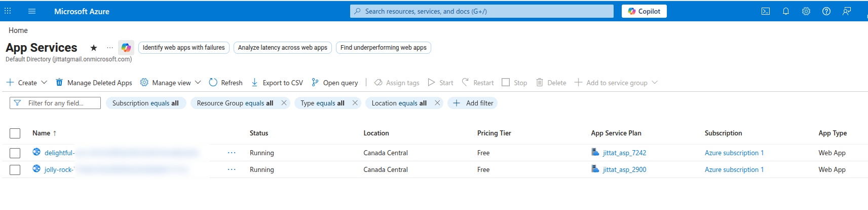Click the Manage Deleted Apps trash icon
This screenshot has height=210, width=868.
pyautogui.click(x=59, y=82)
